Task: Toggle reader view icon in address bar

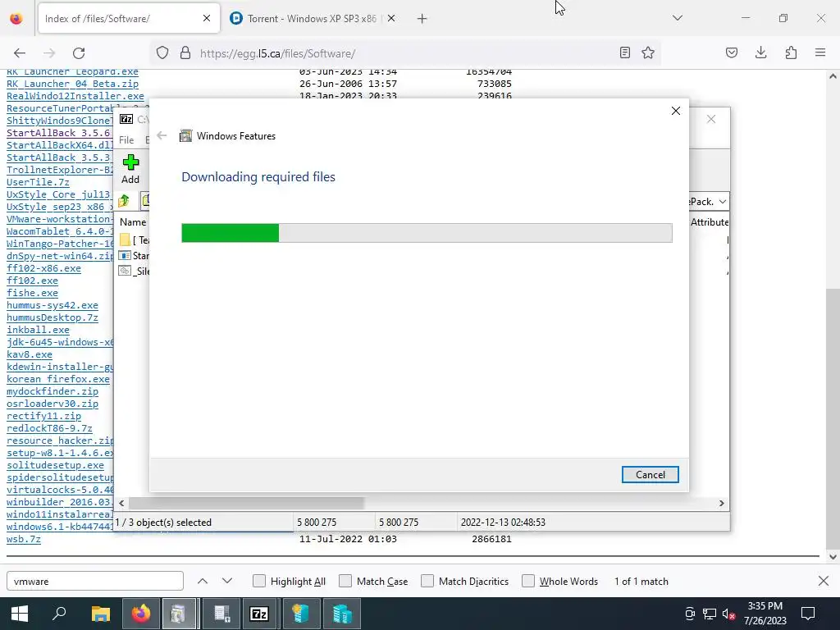Action: [624, 52]
